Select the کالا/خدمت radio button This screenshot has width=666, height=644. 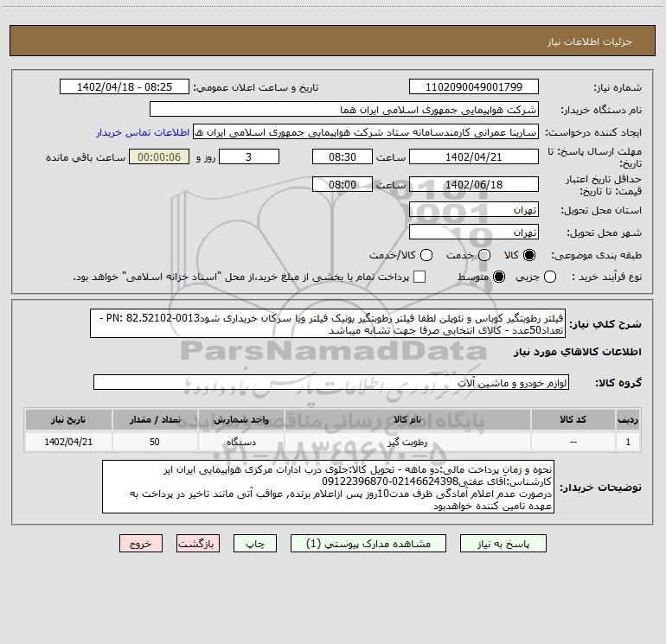pos(426,255)
